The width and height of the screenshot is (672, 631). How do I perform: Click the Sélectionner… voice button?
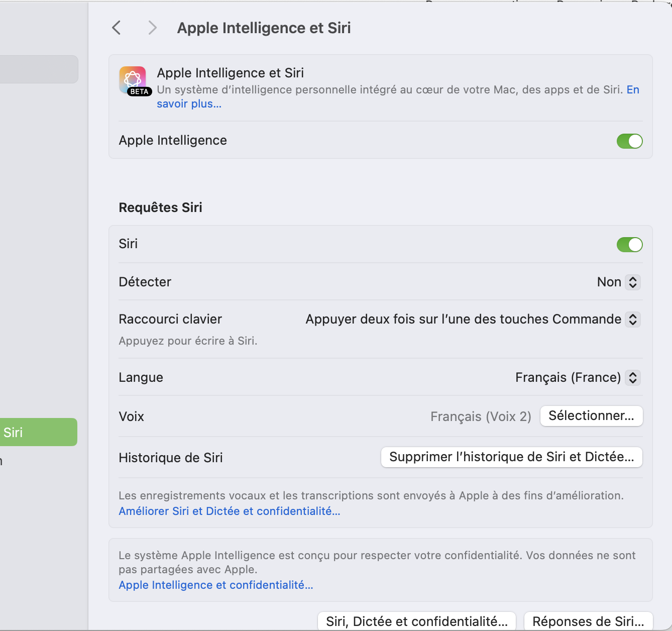point(591,416)
